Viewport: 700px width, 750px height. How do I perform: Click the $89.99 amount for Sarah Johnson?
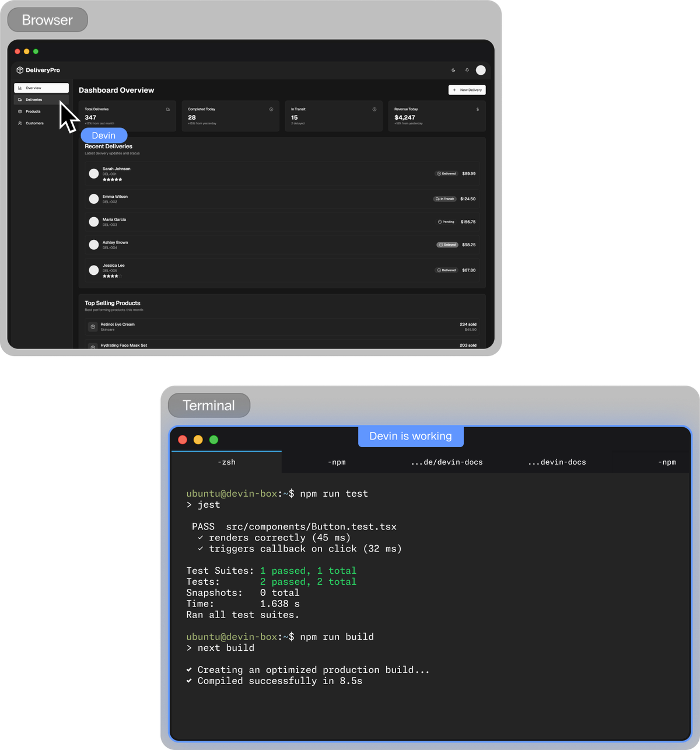pyautogui.click(x=469, y=173)
